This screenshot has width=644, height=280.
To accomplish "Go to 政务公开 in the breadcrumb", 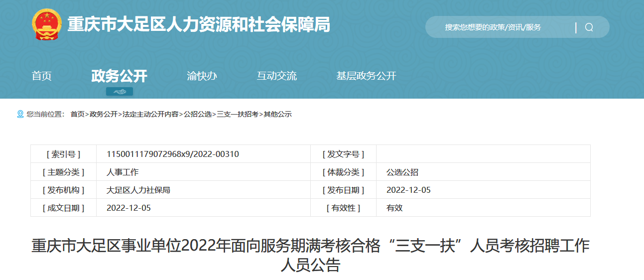I will [x=103, y=114].
